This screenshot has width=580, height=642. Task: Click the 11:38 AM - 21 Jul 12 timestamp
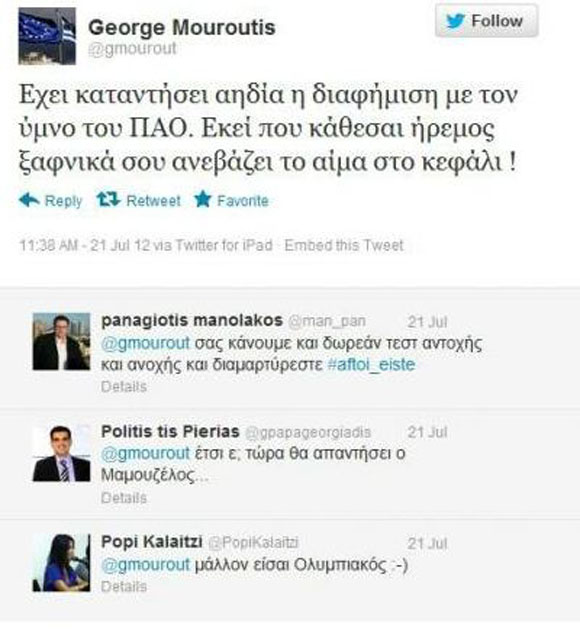point(85,245)
